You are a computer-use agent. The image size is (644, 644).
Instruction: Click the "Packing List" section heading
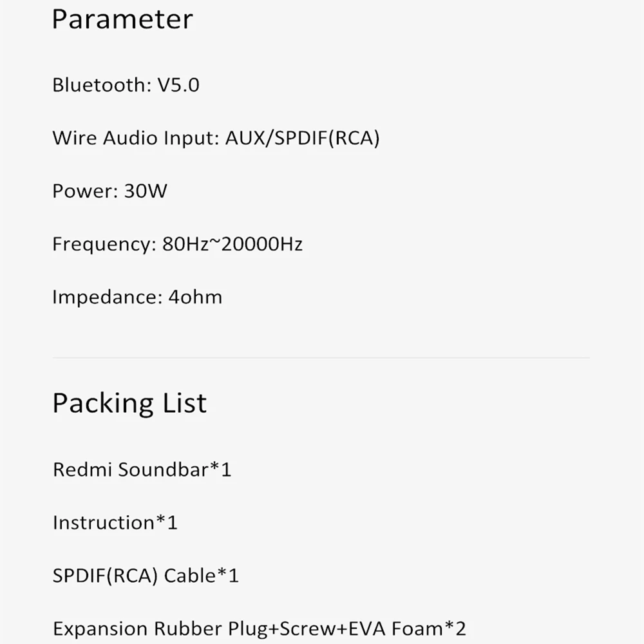click(129, 403)
